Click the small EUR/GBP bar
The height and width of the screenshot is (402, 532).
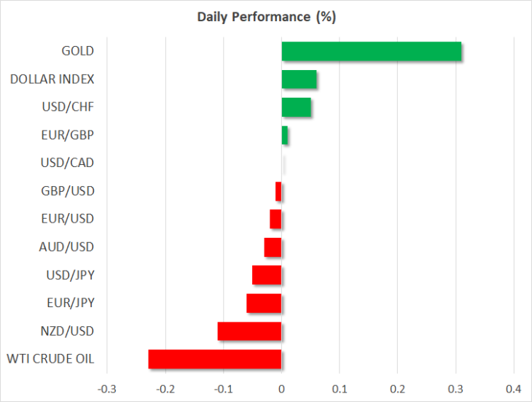point(285,135)
